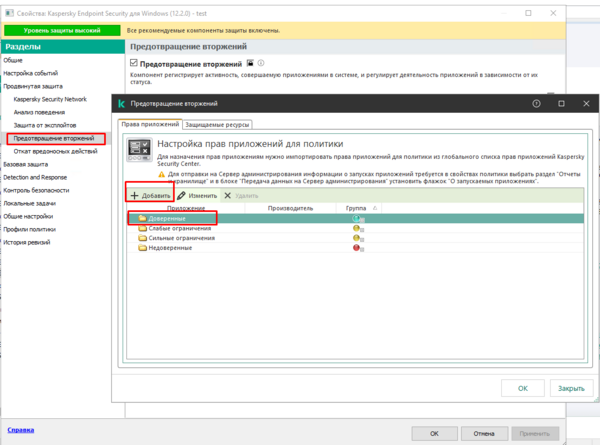Open the Контроль безопасности section
The height and width of the screenshot is (445, 600).
(36, 190)
